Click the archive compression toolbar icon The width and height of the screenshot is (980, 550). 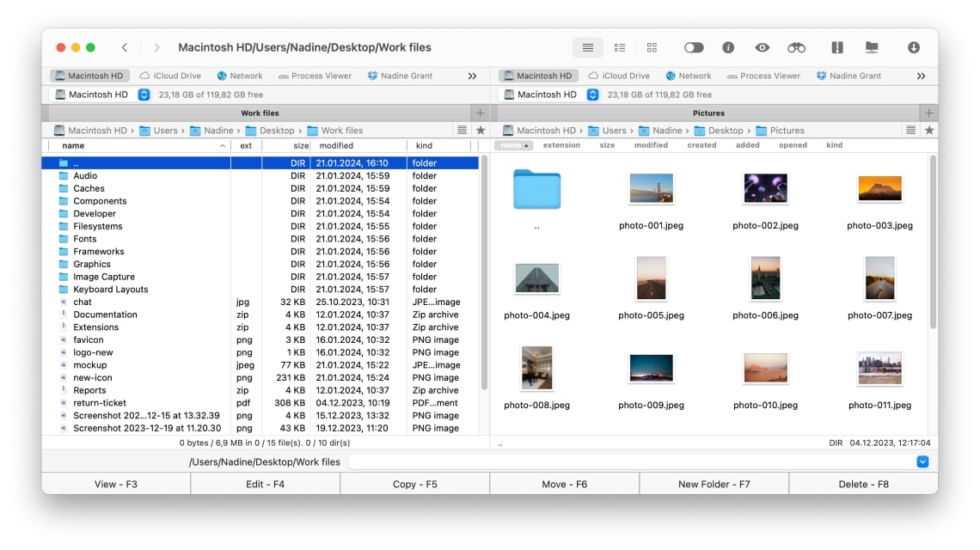836,47
